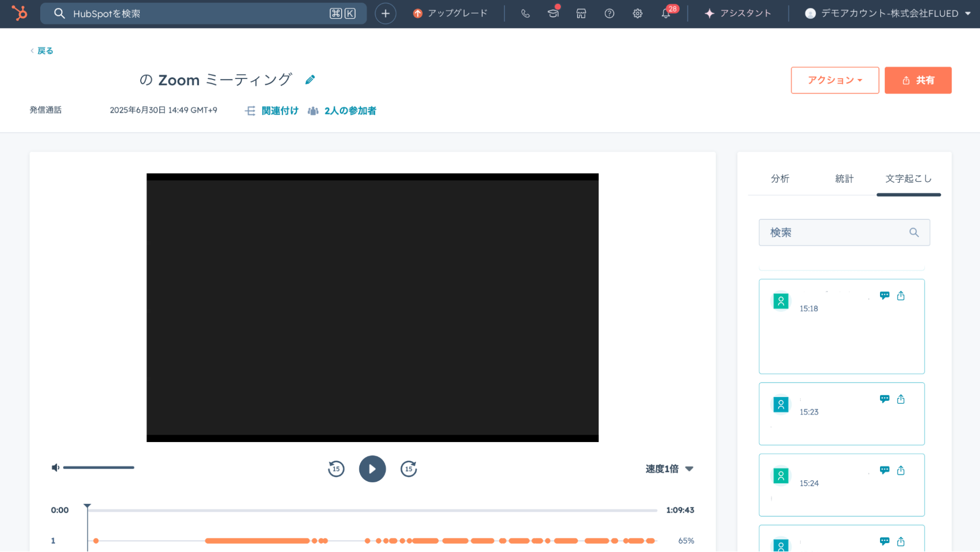The image size is (980, 552).
Task: Open the アクション dropdown
Action: click(834, 80)
